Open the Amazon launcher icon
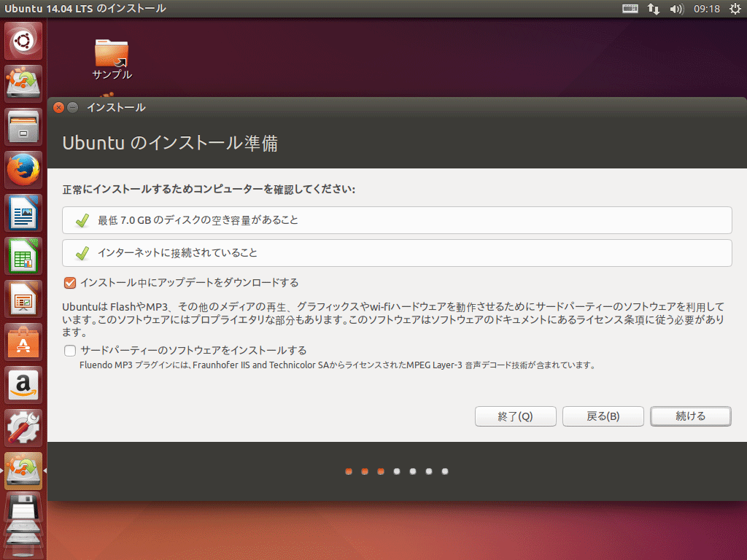 tap(23, 385)
